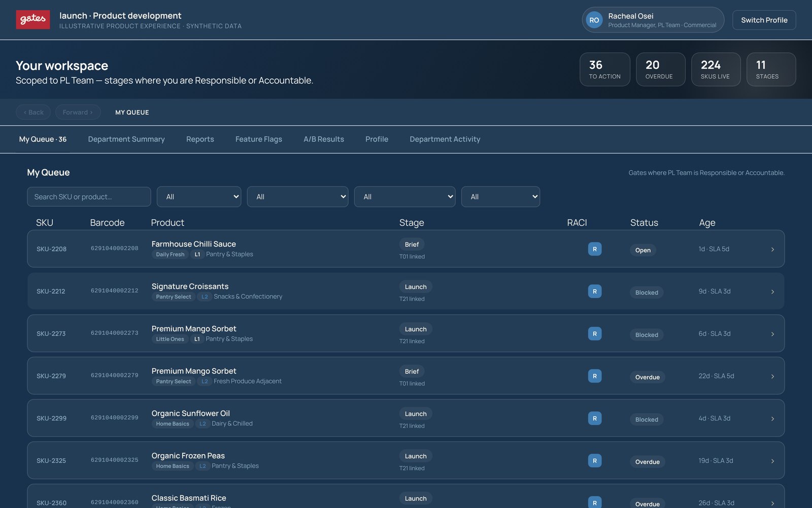The image size is (812, 508).
Task: Open the second All filter dropdown
Action: tap(297, 197)
